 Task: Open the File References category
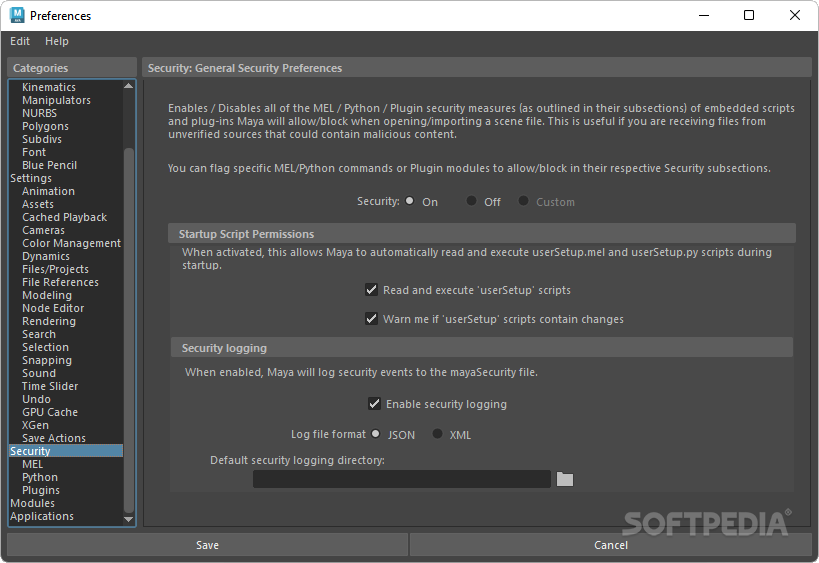(x=61, y=282)
